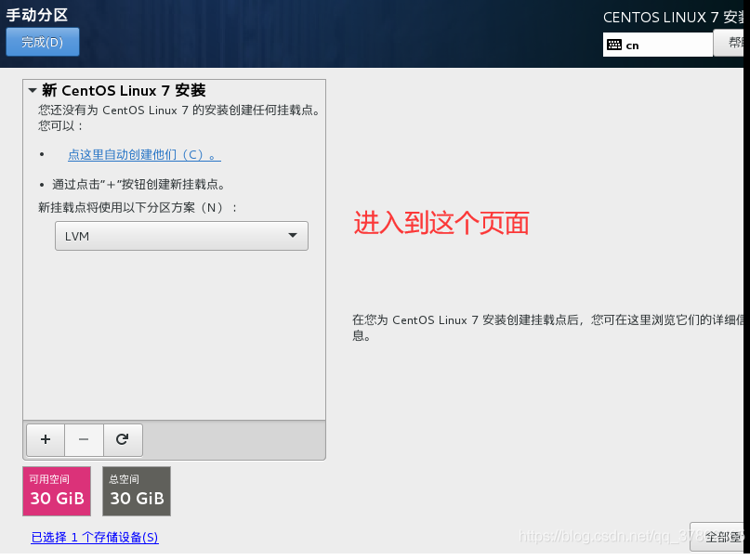This screenshot has width=750, height=560.
Task: Click the 手动分区 title text
Action: [37, 15]
